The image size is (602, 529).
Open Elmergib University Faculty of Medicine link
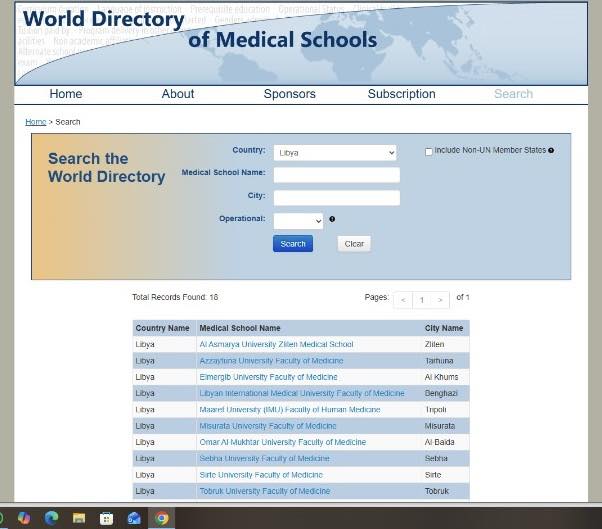click(268, 377)
